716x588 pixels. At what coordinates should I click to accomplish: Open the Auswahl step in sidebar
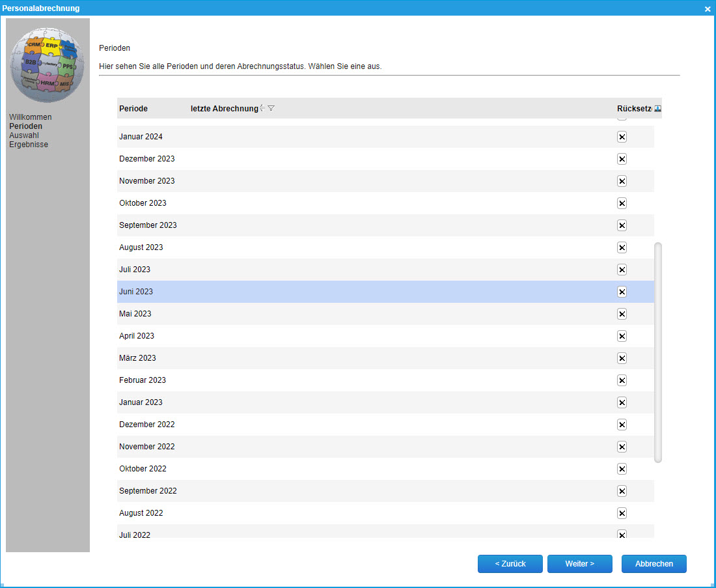pyautogui.click(x=24, y=135)
